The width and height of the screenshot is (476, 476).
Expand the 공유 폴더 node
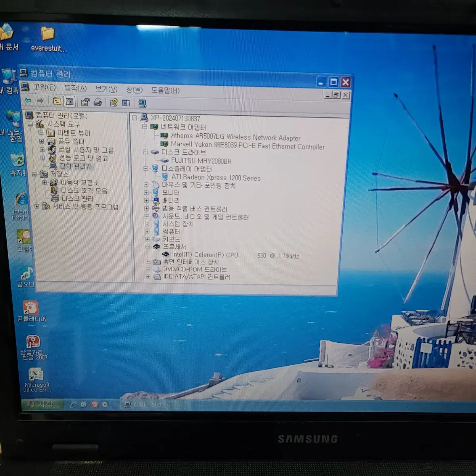coord(42,141)
